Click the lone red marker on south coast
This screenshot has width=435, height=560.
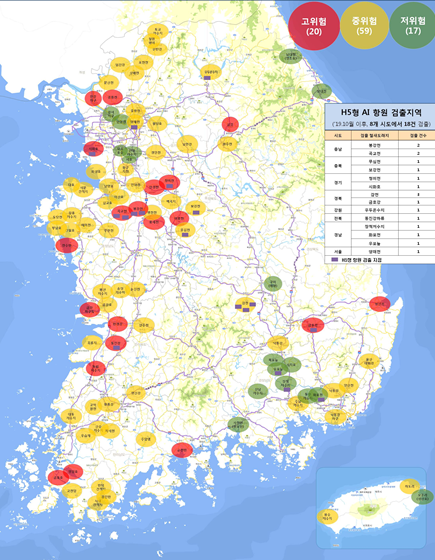tap(182, 450)
